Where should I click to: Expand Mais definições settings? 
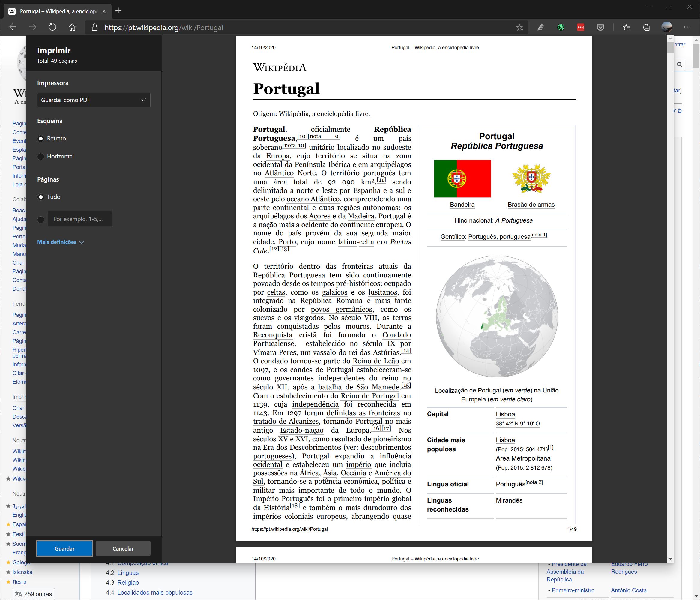(x=61, y=242)
